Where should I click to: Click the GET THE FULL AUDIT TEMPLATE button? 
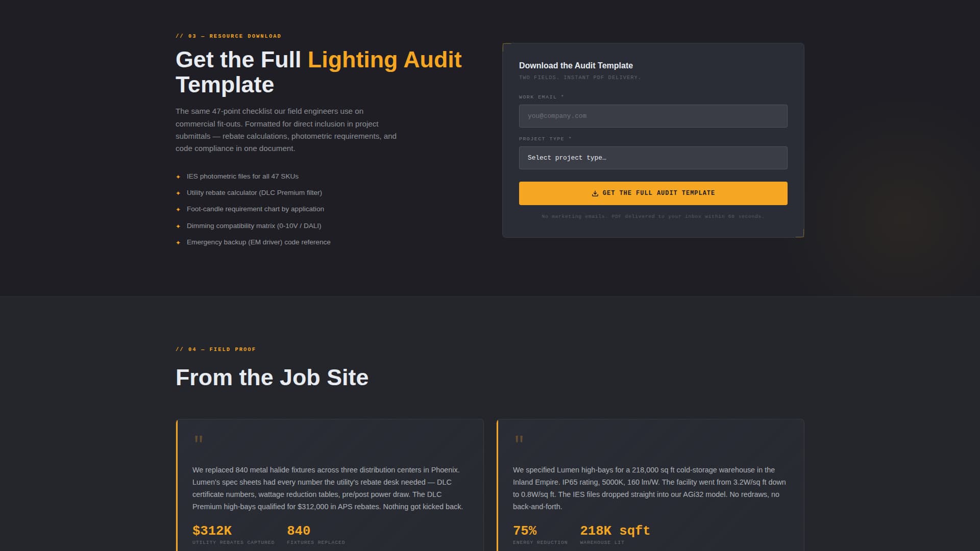point(653,193)
